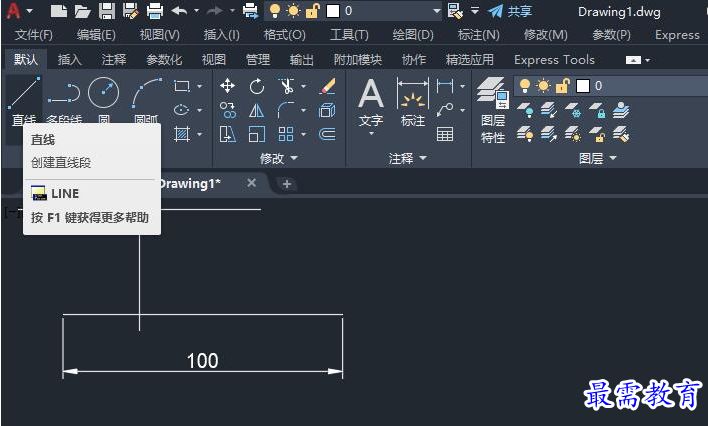Click layer 0 color swatch in ribbon
The width and height of the screenshot is (708, 426).
(x=583, y=85)
